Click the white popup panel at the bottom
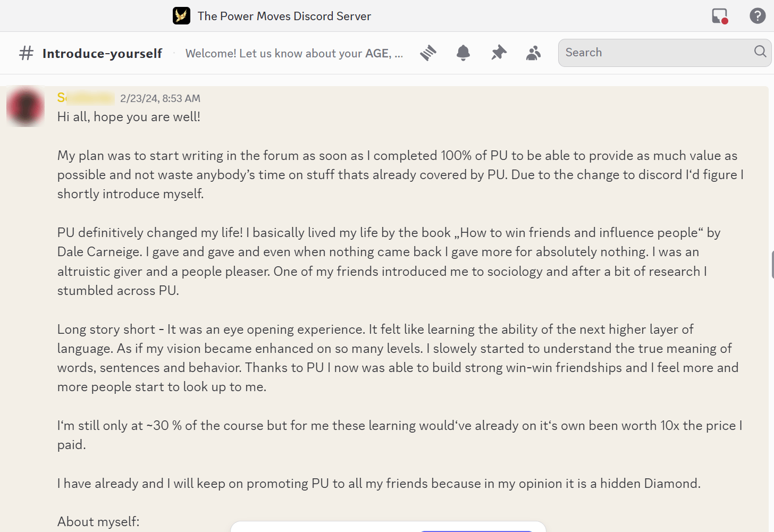 click(x=388, y=527)
